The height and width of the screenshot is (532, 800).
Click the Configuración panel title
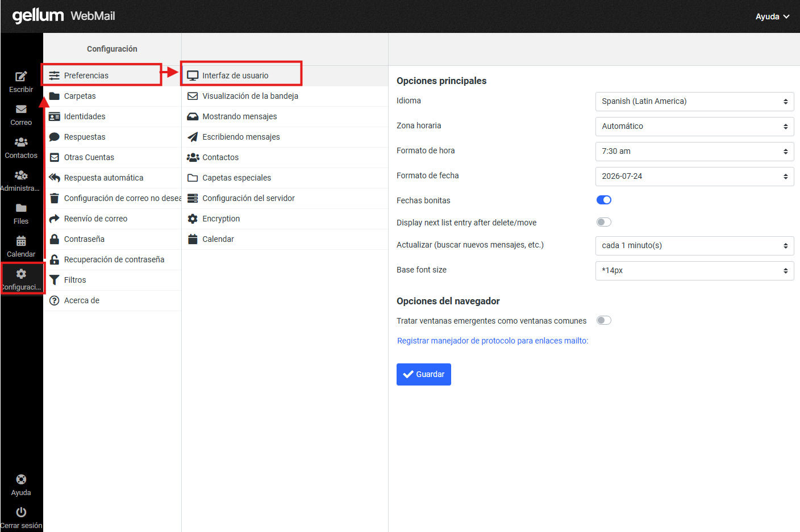[112, 49]
